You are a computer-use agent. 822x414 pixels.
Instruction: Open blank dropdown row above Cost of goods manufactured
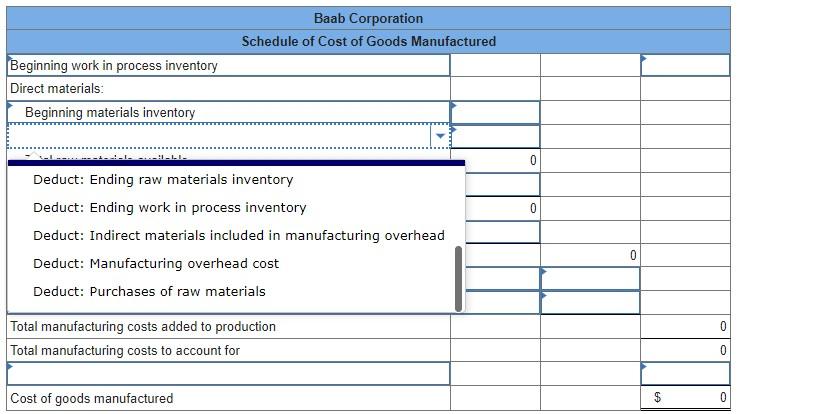[x=229, y=374]
